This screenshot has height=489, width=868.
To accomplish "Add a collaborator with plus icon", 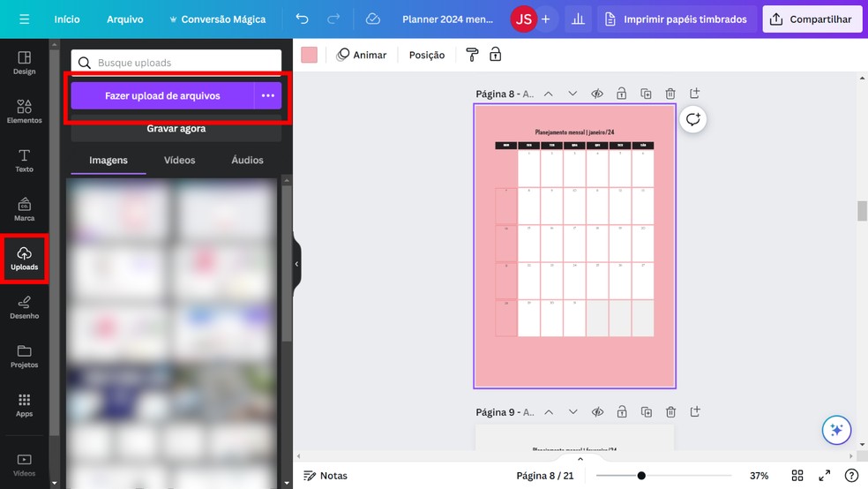I will [x=546, y=19].
